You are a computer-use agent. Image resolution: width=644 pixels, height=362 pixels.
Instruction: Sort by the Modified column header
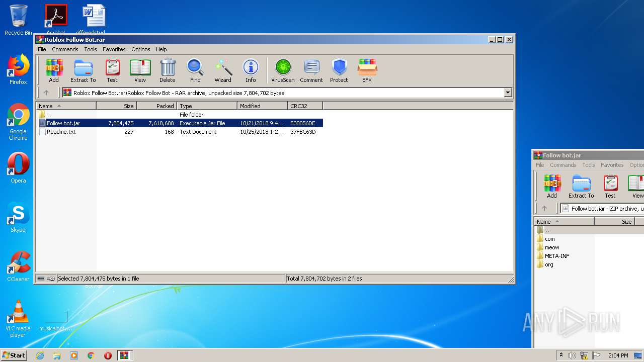click(x=262, y=106)
